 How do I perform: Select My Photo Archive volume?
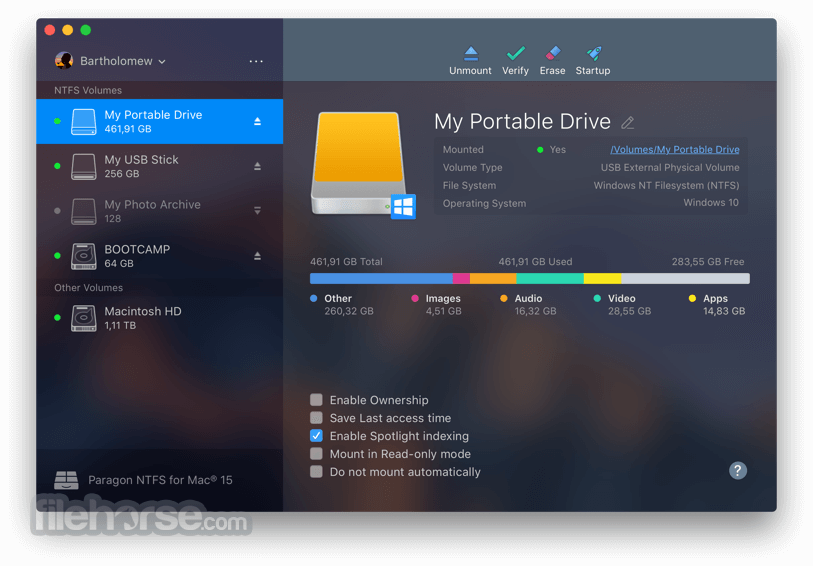click(160, 211)
